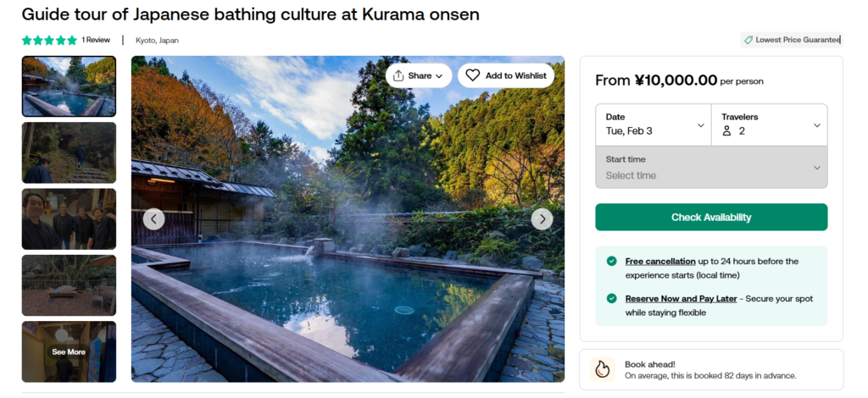Click the next image arrow on the photo

pos(542,219)
